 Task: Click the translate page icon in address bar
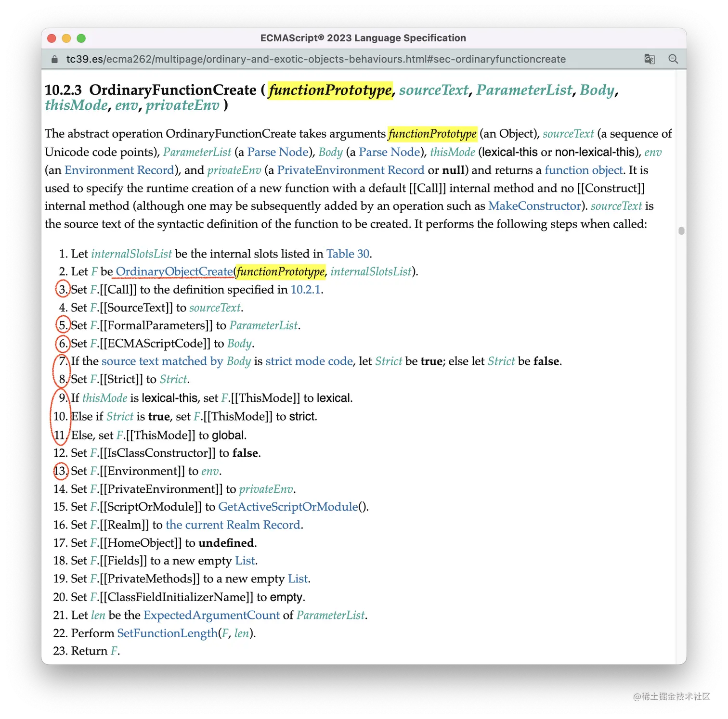(650, 59)
